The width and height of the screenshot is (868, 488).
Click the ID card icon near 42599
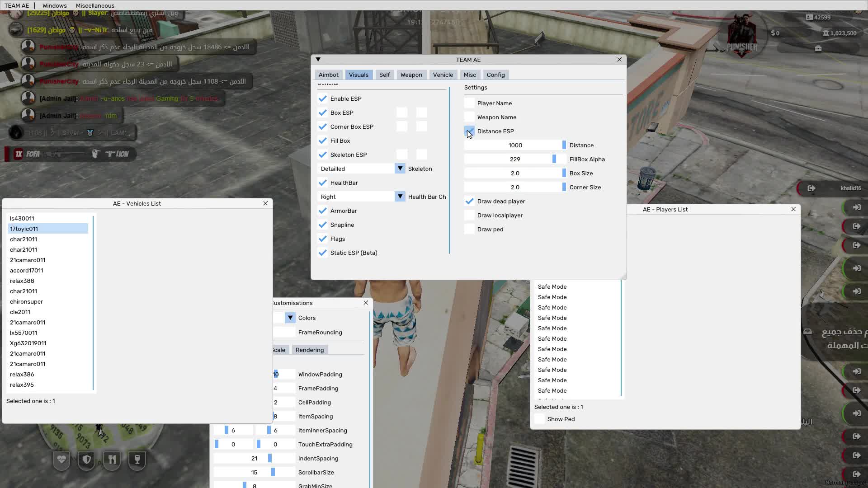click(x=809, y=17)
